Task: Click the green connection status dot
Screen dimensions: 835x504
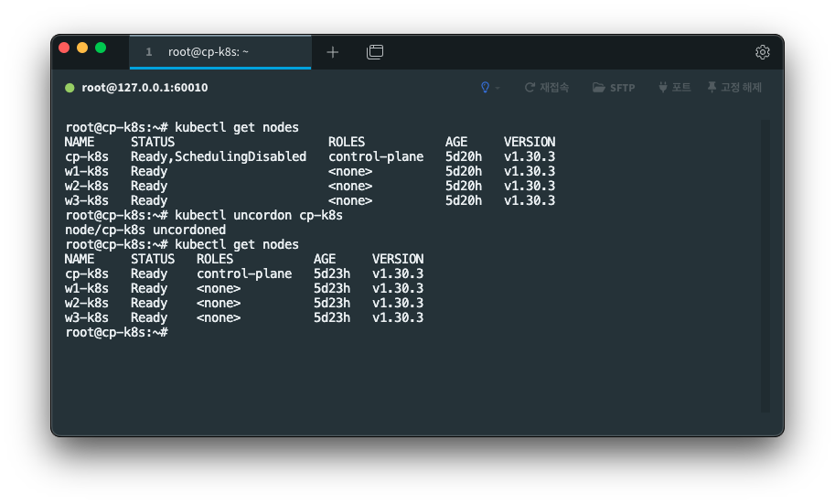Action: (x=70, y=88)
